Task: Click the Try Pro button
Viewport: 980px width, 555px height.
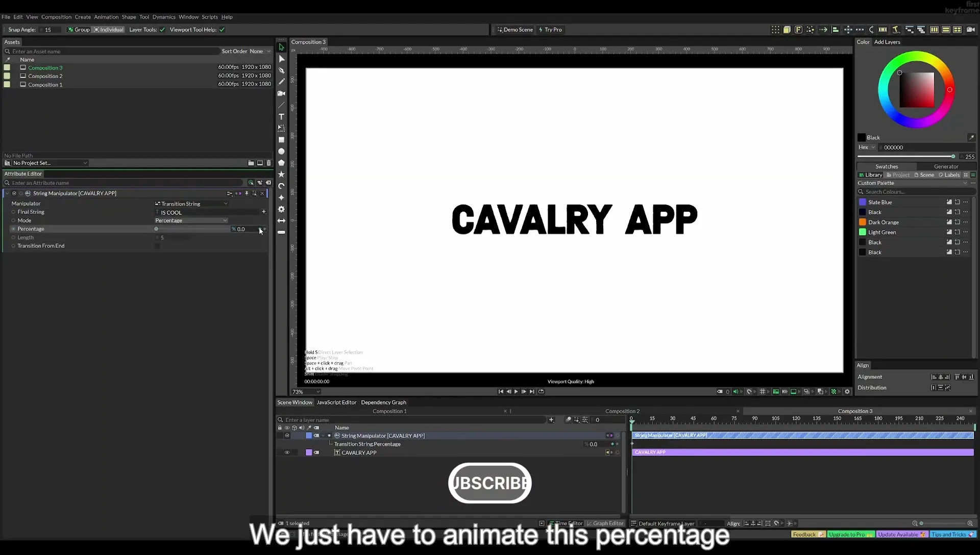Action: (550, 30)
